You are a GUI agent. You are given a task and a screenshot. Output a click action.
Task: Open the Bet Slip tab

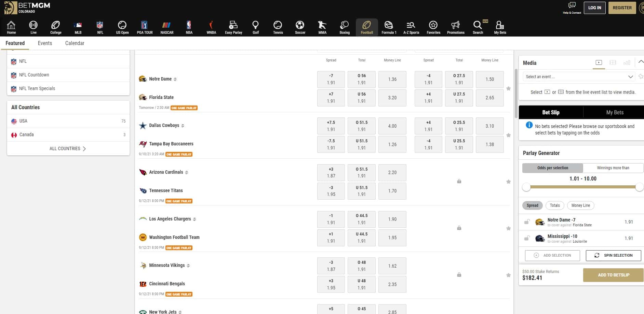pyautogui.click(x=551, y=112)
